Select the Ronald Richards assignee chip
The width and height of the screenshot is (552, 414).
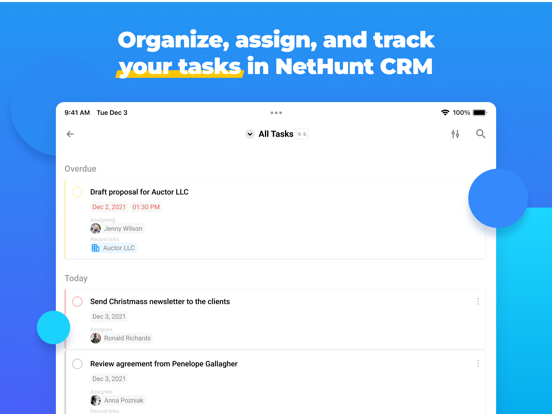coord(121,338)
